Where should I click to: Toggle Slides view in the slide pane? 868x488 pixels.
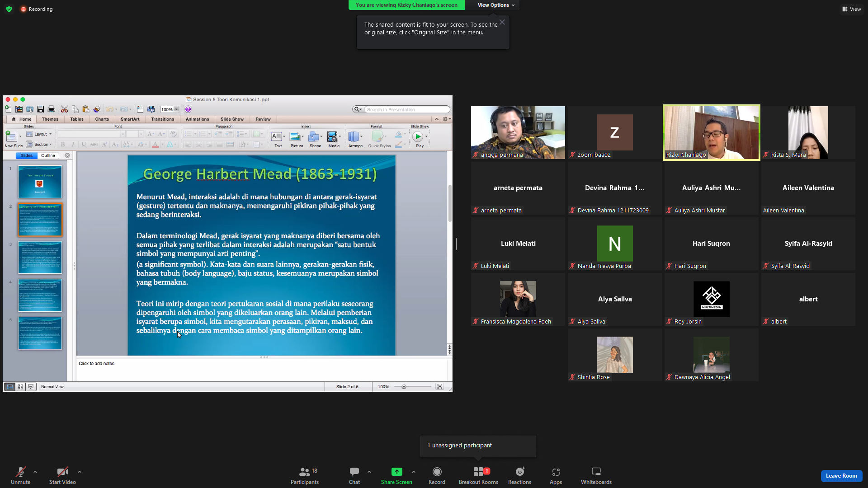pyautogui.click(x=26, y=155)
